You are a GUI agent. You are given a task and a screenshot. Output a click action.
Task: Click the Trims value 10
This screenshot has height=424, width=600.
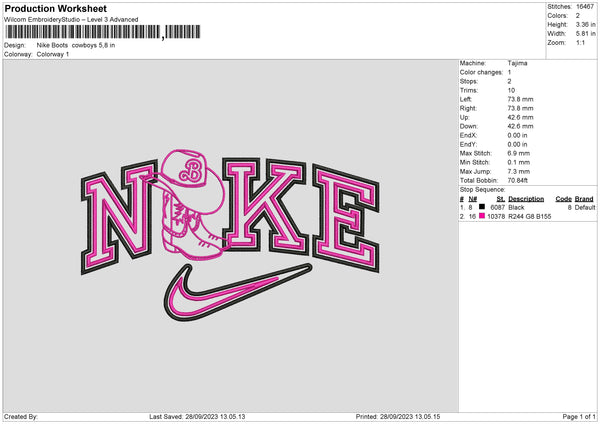[511, 90]
